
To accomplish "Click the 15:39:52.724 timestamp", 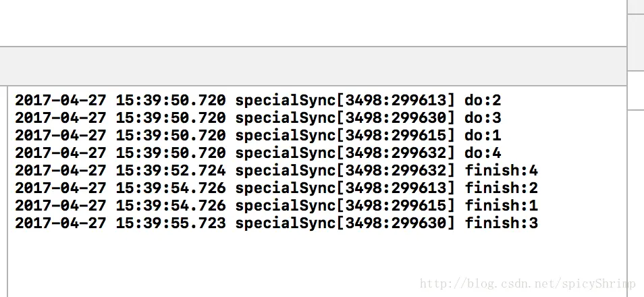I will point(171,171).
